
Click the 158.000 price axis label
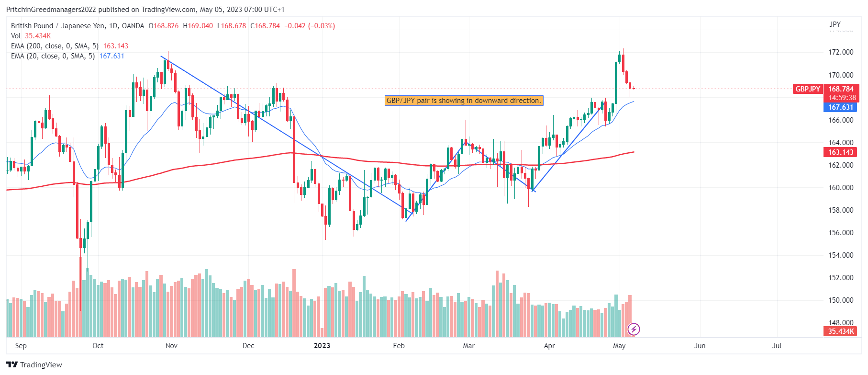(x=841, y=210)
